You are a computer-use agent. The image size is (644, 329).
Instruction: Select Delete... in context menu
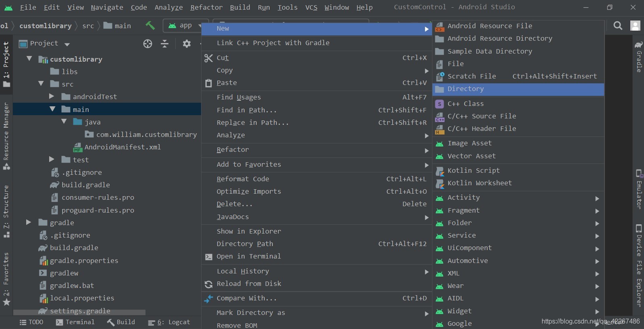point(317,204)
